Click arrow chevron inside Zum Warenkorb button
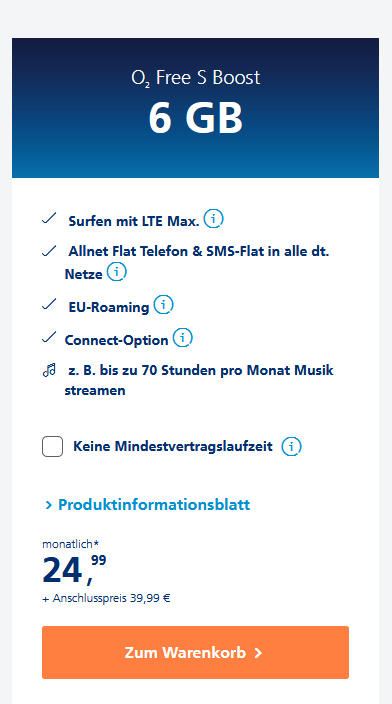Screen dimensions: 392x704 pos(258,653)
